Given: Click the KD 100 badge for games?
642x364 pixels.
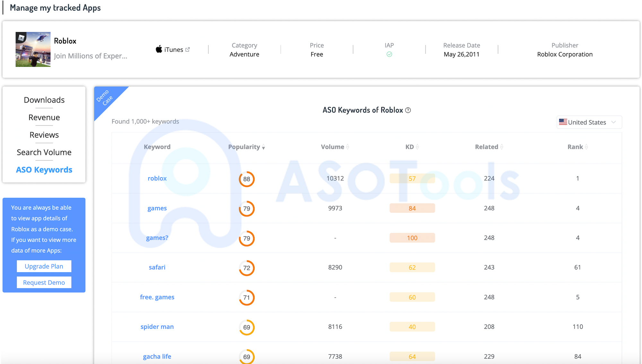Looking at the screenshot, I should (412, 238).
